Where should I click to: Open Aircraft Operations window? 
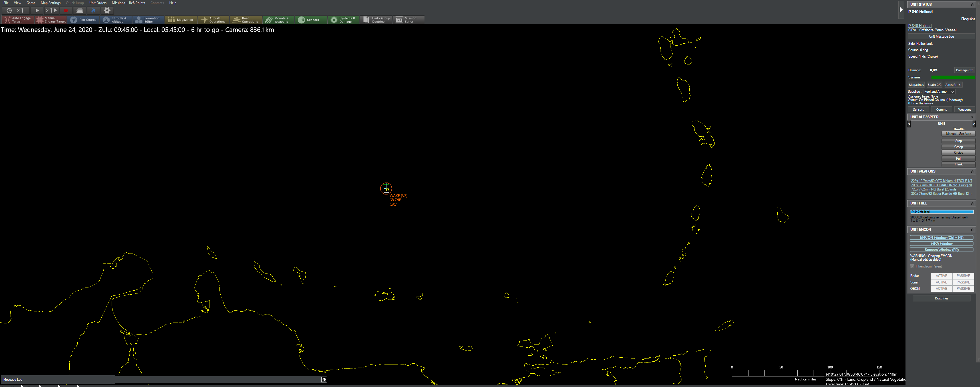(x=214, y=20)
